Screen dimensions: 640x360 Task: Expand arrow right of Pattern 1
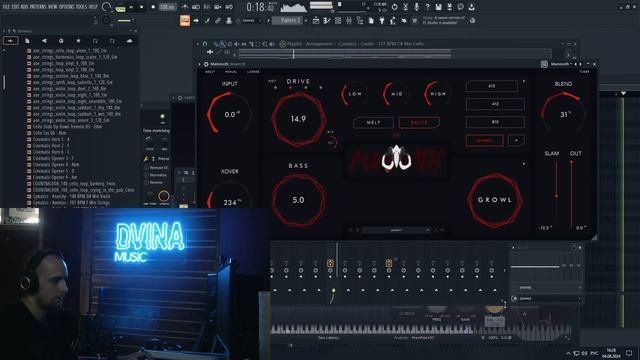pos(306,20)
